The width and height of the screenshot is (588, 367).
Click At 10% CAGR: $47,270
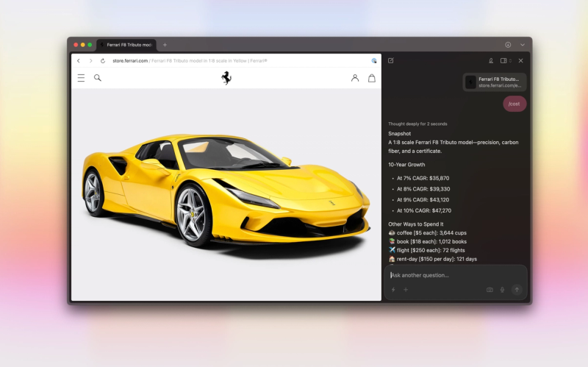point(424,211)
